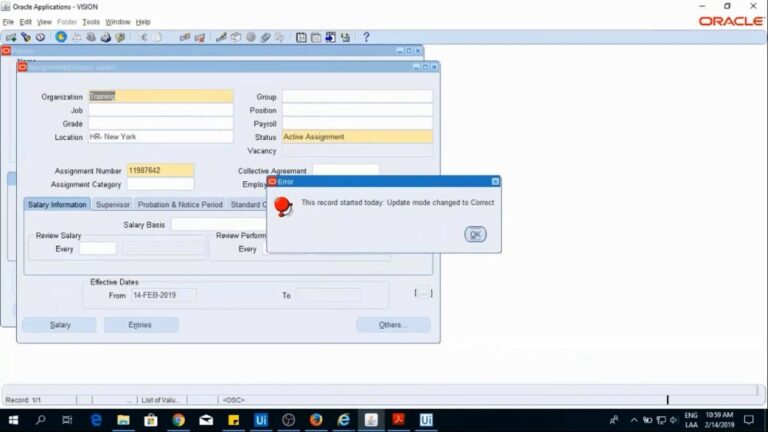Show the Navigator window icon
Screen dimensions: 768x432
pos(40,37)
